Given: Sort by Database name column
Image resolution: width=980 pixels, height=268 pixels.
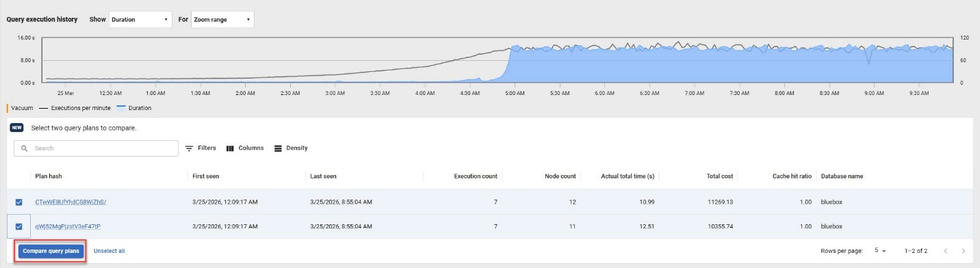Looking at the screenshot, I should coord(842,176).
